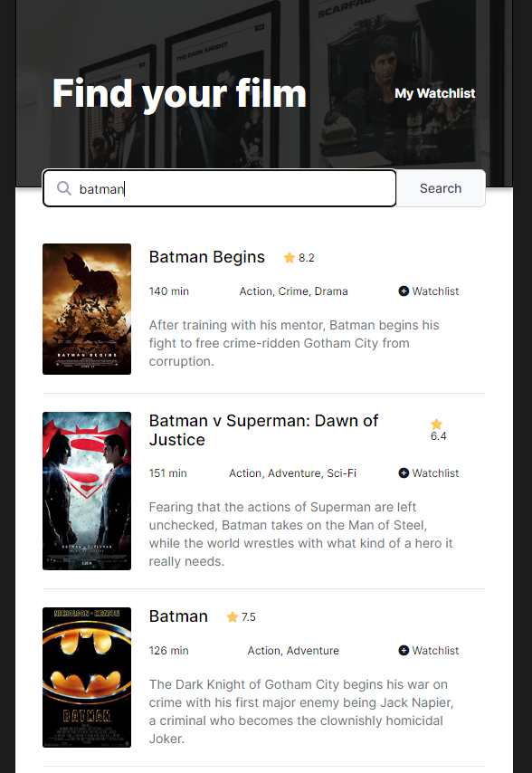Click the plus icon beside Batman v Superman's Watchlist
The image size is (532, 773).
click(402, 472)
